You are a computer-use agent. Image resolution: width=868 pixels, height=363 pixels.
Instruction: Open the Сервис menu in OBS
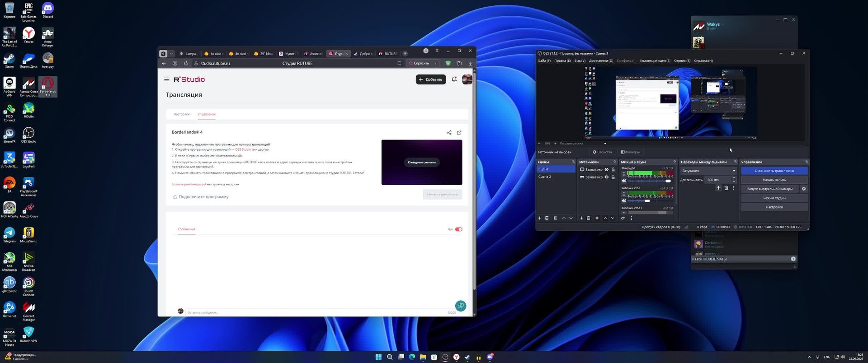[682, 60]
